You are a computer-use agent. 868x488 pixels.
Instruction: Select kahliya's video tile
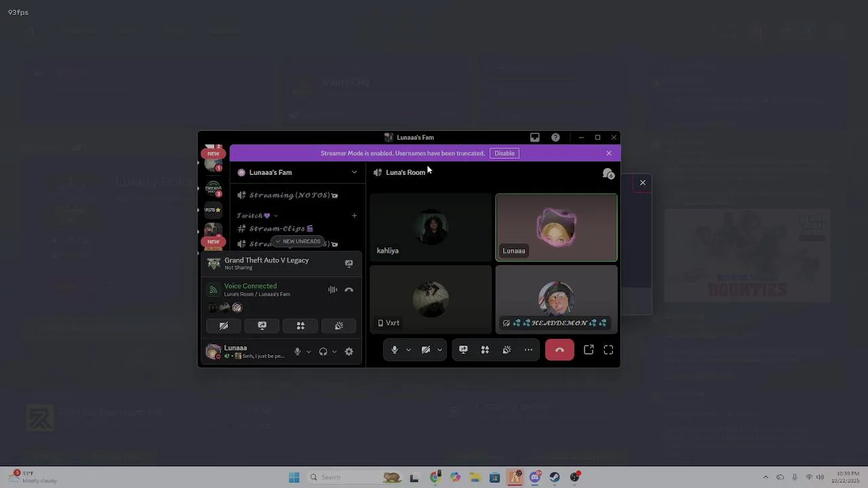[431, 227]
